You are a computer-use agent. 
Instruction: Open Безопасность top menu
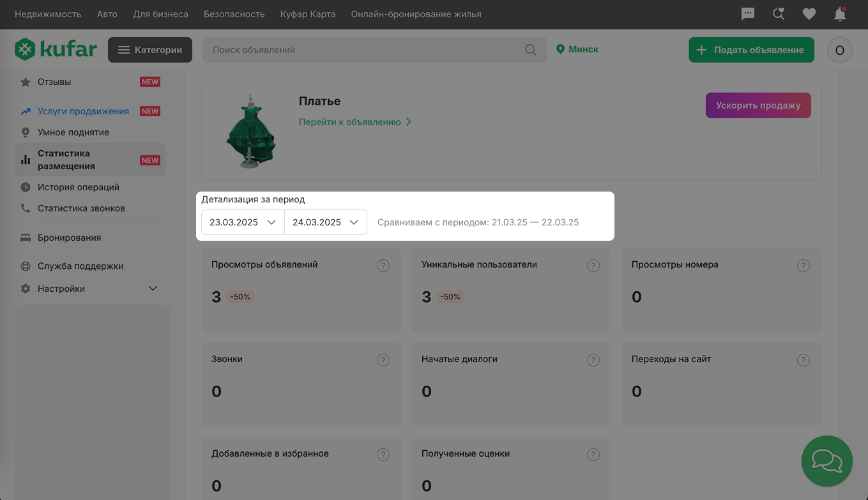(x=234, y=14)
